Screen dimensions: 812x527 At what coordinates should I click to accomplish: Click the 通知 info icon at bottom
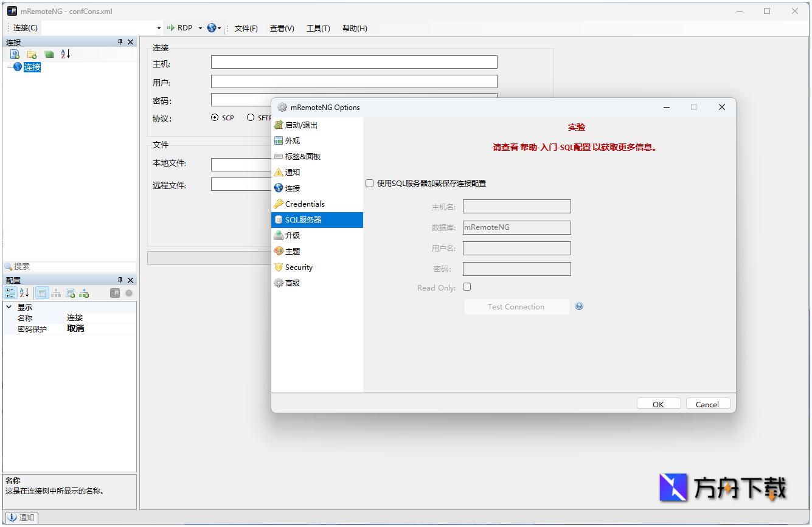point(12,518)
